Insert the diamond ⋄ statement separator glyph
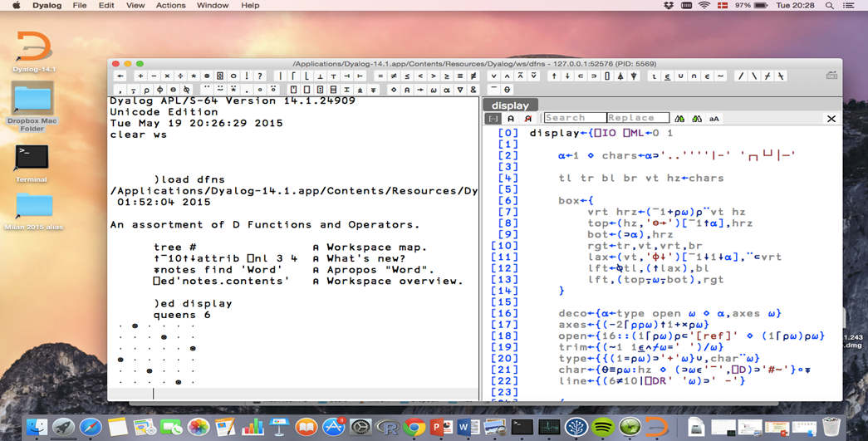This screenshot has height=441, width=868. pyautogui.click(x=394, y=90)
